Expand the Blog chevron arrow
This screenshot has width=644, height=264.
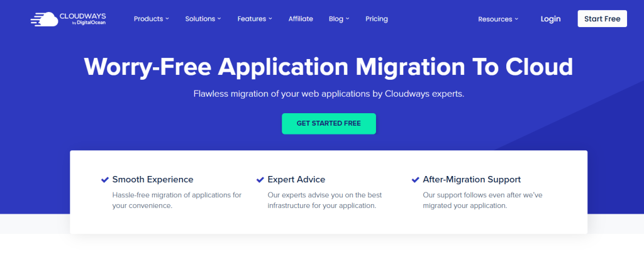point(347,19)
